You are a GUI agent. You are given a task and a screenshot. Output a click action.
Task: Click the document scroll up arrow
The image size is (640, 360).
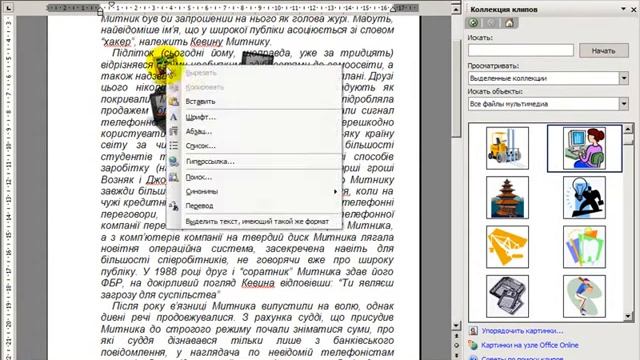coord(456,9)
